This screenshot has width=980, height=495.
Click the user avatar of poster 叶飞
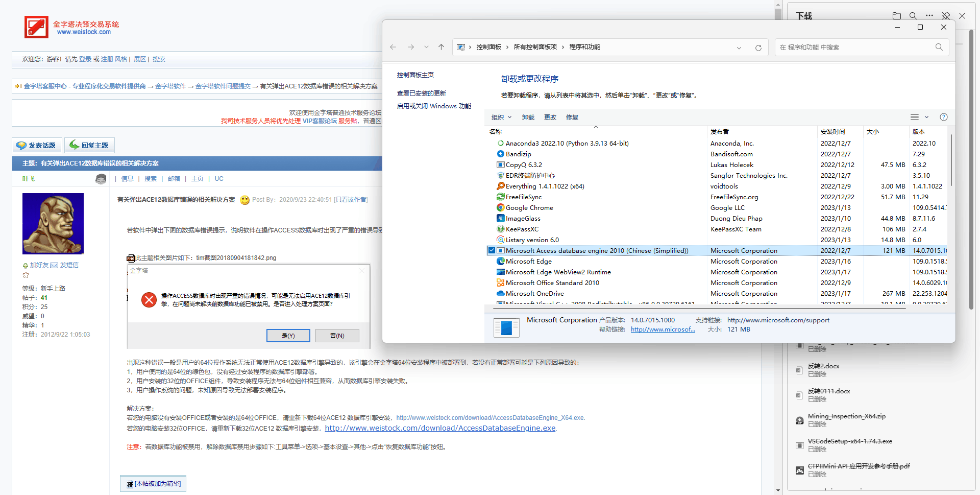53,224
